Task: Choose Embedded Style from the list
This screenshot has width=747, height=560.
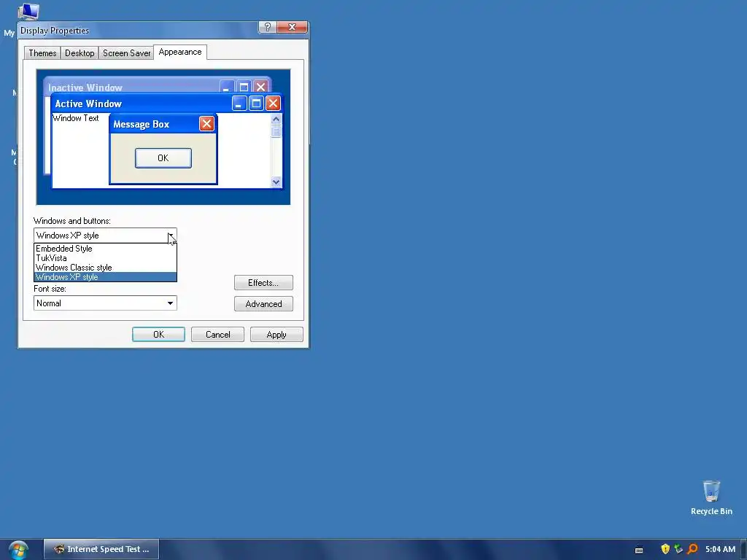Action: tap(105, 249)
